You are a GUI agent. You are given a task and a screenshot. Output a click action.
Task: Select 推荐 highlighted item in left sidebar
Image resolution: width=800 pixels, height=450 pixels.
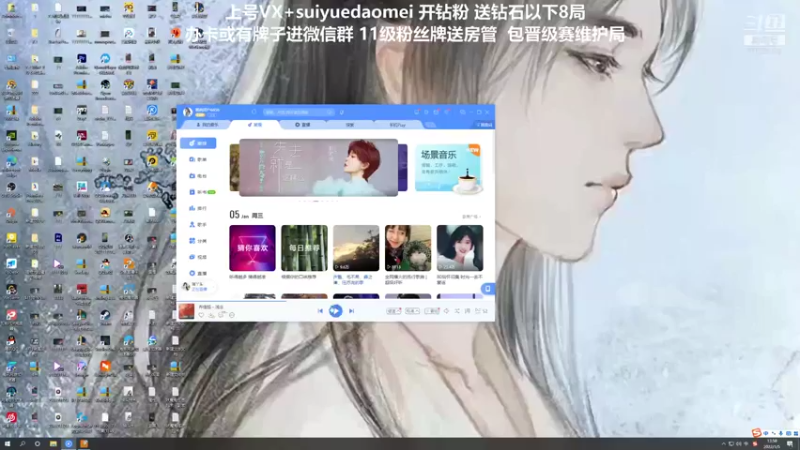pos(198,143)
